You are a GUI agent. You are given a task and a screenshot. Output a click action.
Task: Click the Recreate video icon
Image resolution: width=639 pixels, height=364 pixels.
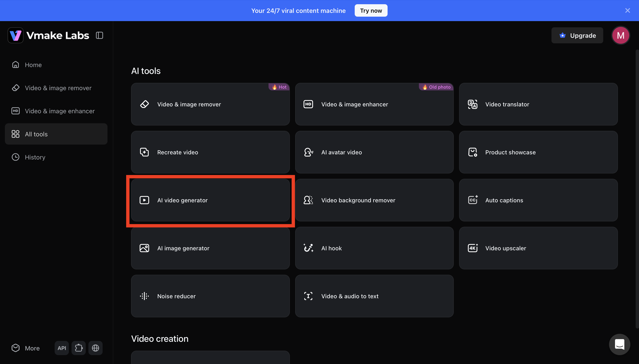[x=144, y=152]
